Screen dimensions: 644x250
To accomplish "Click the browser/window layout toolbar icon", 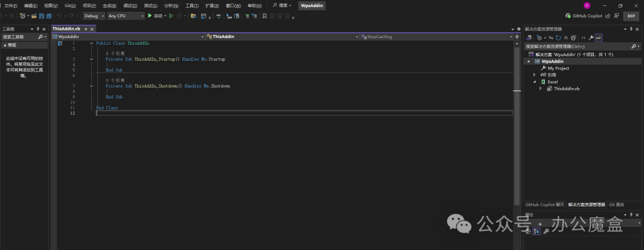I will coord(203,16).
